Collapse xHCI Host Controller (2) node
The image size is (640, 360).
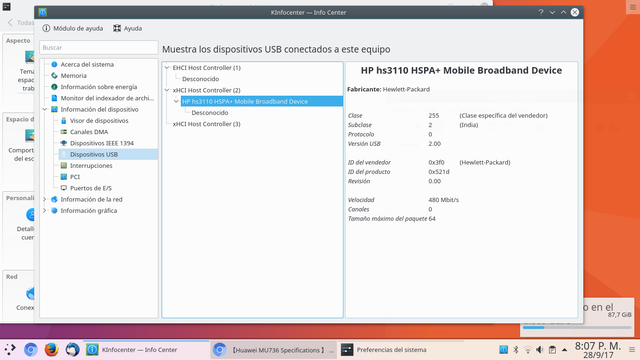[x=167, y=90]
